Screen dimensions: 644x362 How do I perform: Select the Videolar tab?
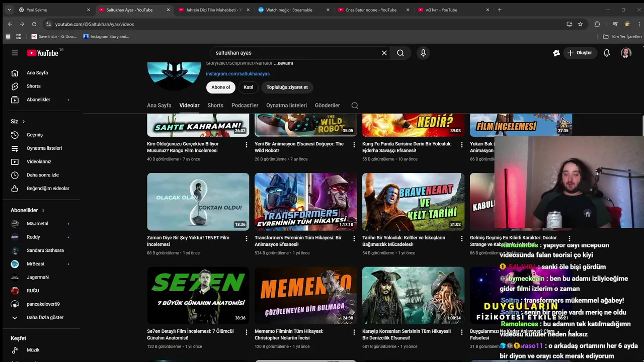189,106
